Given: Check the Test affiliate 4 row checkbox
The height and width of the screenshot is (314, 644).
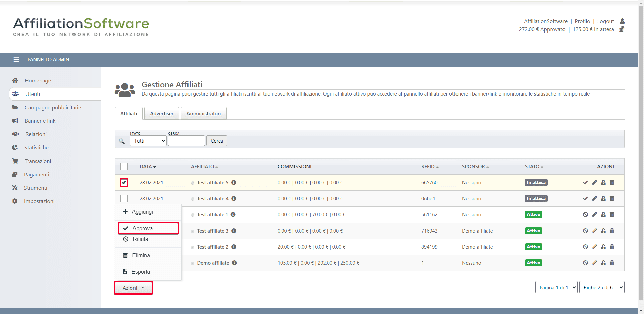Looking at the screenshot, I should (124, 199).
